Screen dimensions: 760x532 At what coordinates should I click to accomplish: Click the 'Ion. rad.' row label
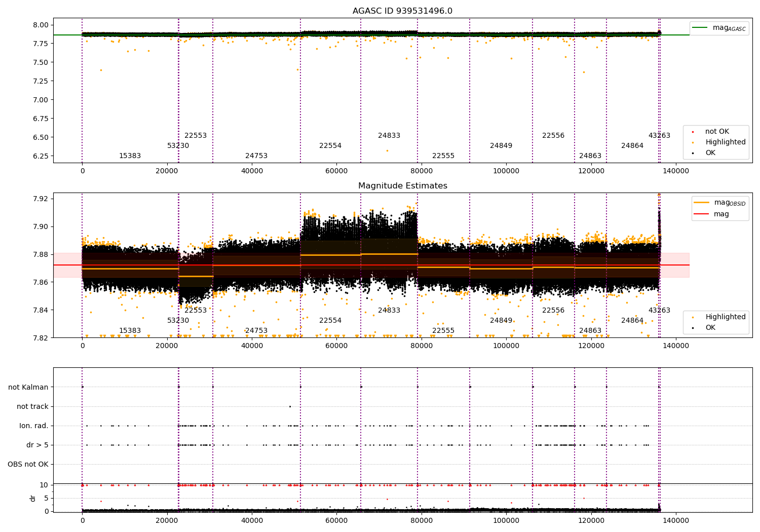coord(34,426)
